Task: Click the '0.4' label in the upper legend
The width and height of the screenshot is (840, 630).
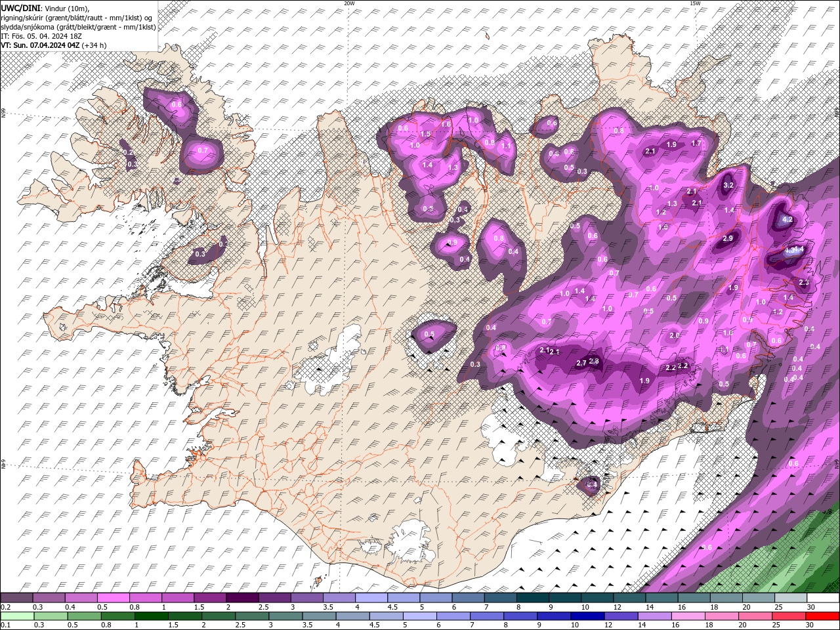Action: [x=70, y=607]
